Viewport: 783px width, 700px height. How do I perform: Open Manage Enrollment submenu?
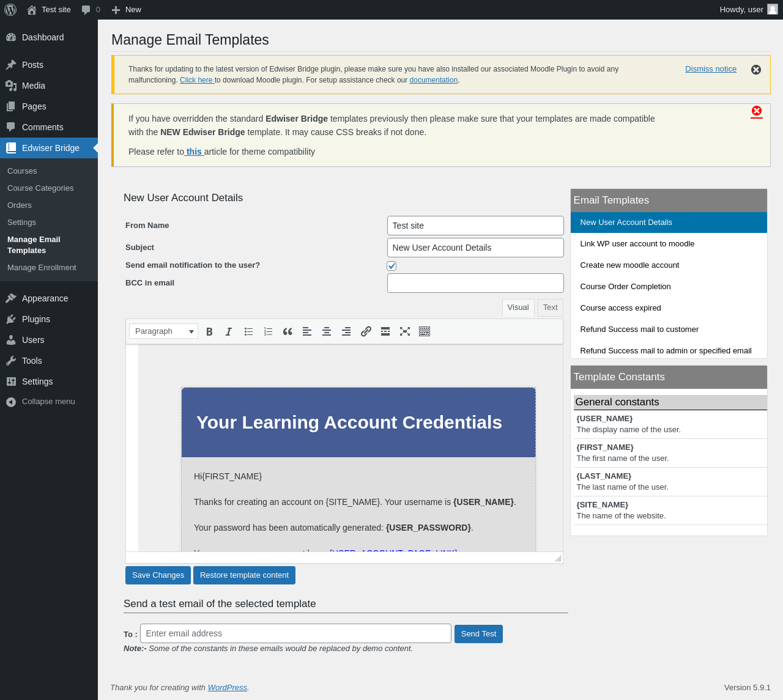click(42, 268)
